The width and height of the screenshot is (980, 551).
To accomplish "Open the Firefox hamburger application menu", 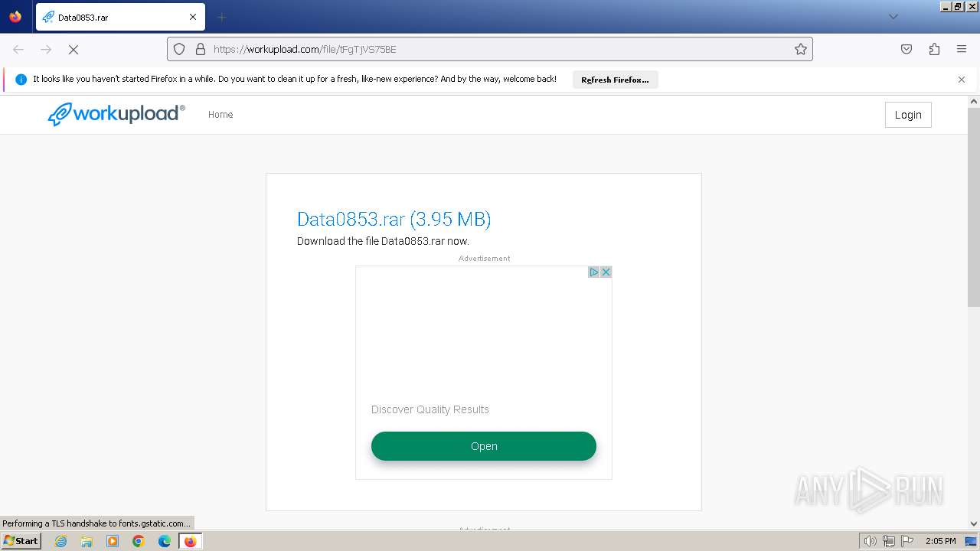I will coord(962,49).
